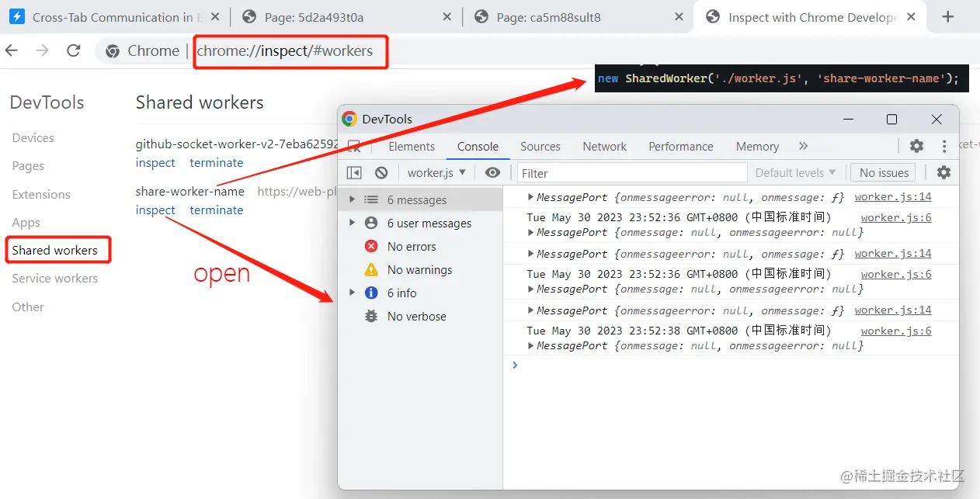Screen dimensions: 980x499
Task: Select the No warnings filter row
Action: point(420,269)
